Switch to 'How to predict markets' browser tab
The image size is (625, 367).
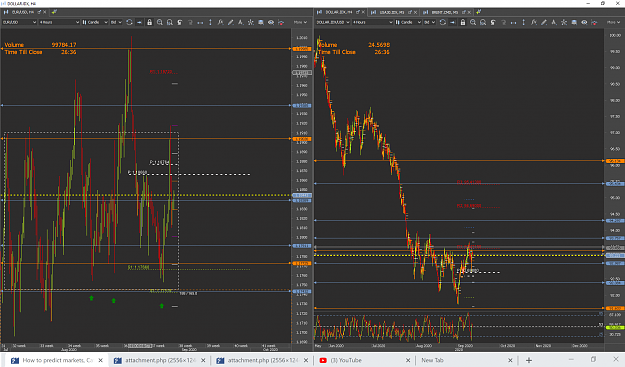(58, 360)
